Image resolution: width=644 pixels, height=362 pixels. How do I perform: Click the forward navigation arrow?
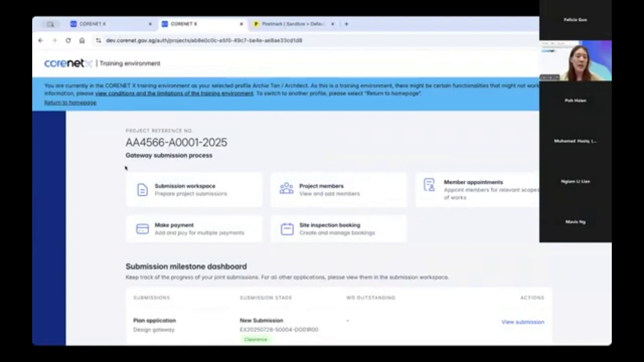pos(55,41)
